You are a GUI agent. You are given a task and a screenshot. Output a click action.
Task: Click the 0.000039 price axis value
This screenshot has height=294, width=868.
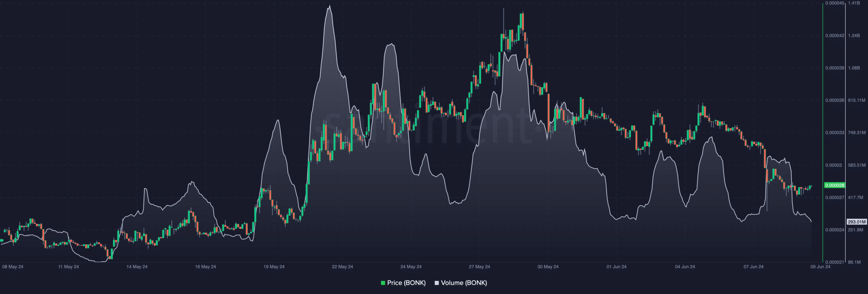pyautogui.click(x=835, y=68)
